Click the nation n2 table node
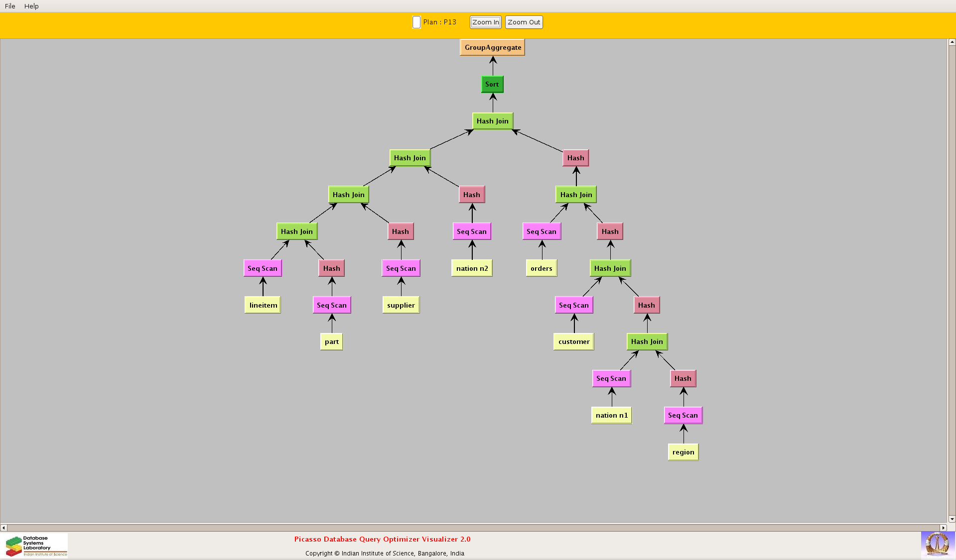The width and height of the screenshot is (956, 560). click(x=472, y=268)
